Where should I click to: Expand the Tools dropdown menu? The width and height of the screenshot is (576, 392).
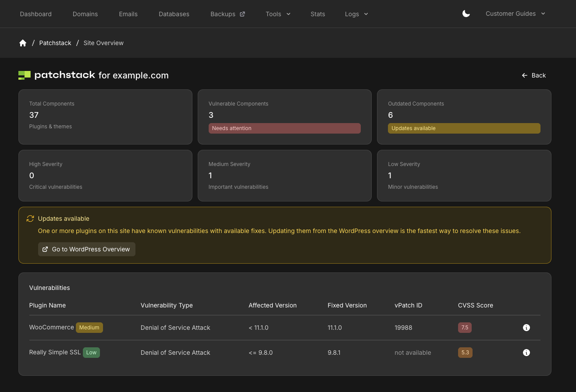pos(278,14)
